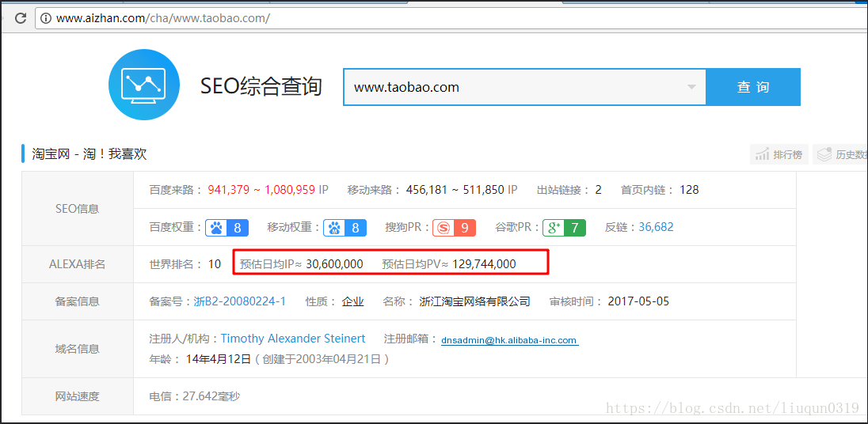This screenshot has width=868, height=424.
Task: Reload the page with the browser refresh icon
Action: [21, 17]
